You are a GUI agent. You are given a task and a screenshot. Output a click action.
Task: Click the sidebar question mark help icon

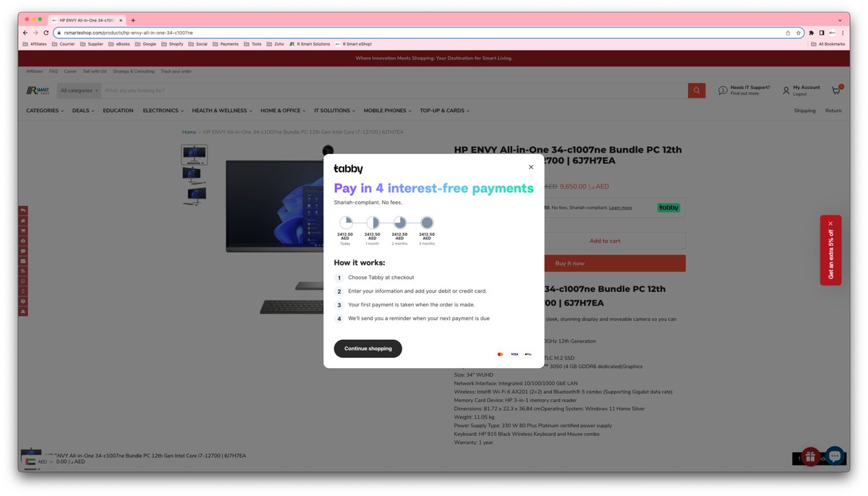pyautogui.click(x=23, y=302)
